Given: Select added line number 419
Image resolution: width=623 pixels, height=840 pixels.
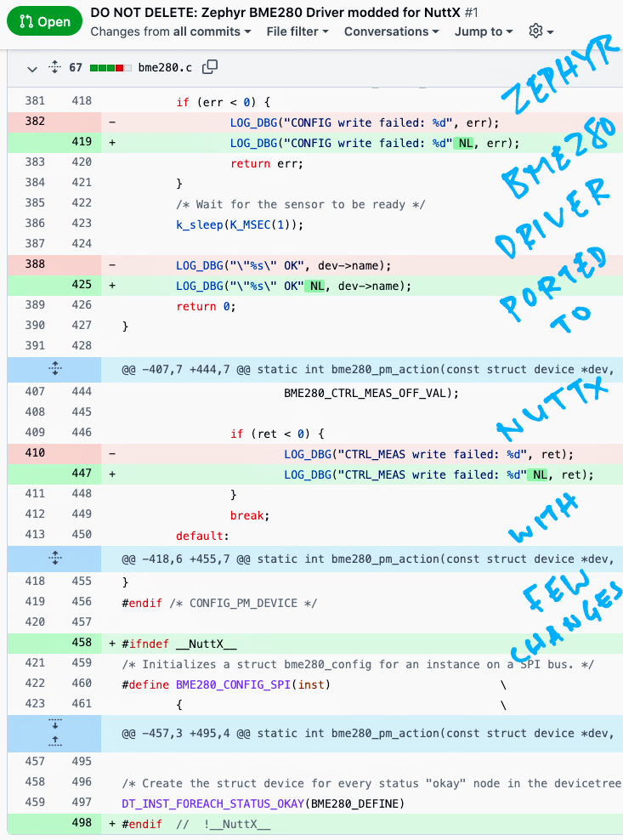Looking at the screenshot, I should coord(82,143).
